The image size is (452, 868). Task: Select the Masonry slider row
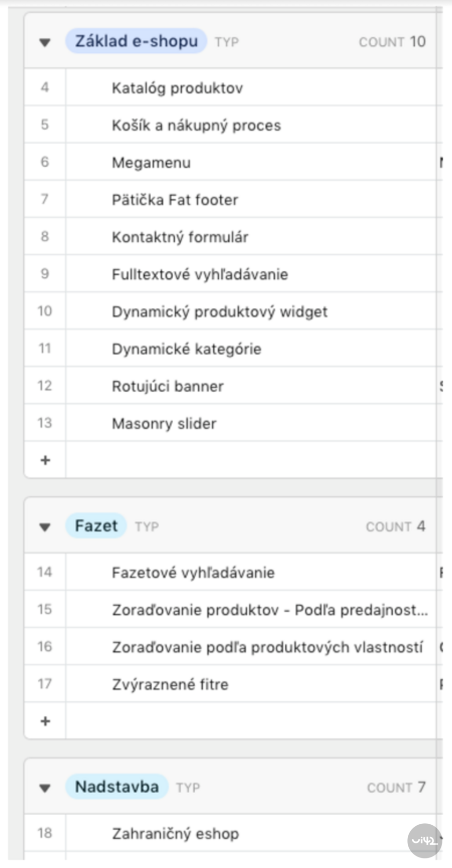click(164, 423)
